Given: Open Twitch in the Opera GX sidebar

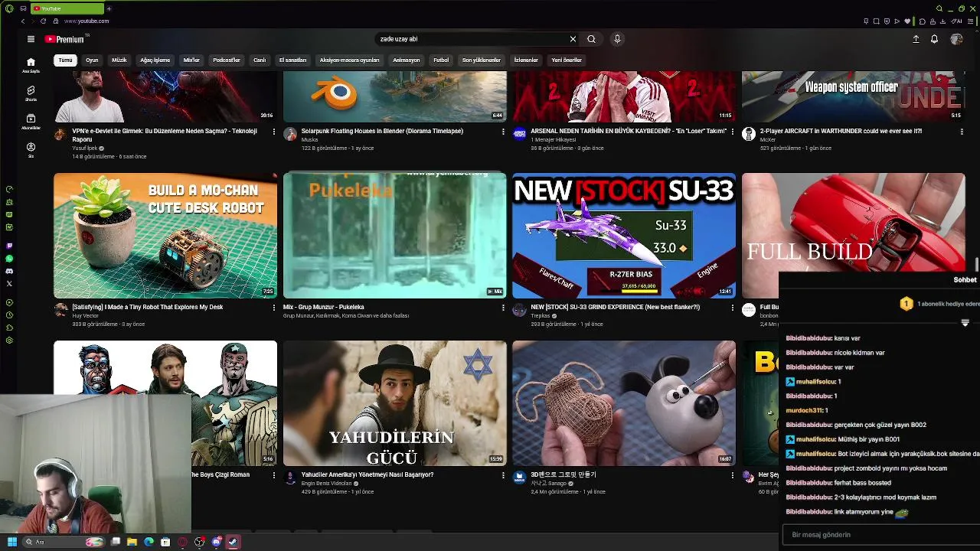Looking at the screenshot, I should tap(9, 246).
